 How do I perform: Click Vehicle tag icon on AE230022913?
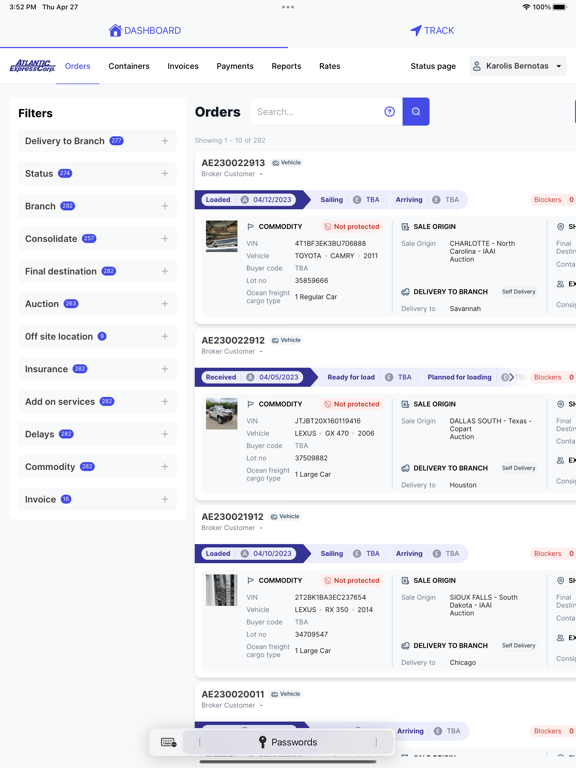click(276, 163)
